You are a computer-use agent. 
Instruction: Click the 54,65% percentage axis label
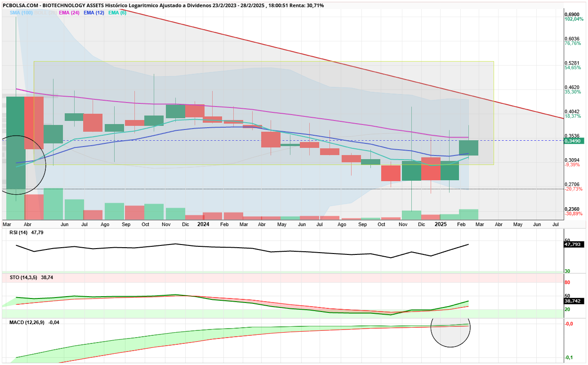[x=573, y=68]
